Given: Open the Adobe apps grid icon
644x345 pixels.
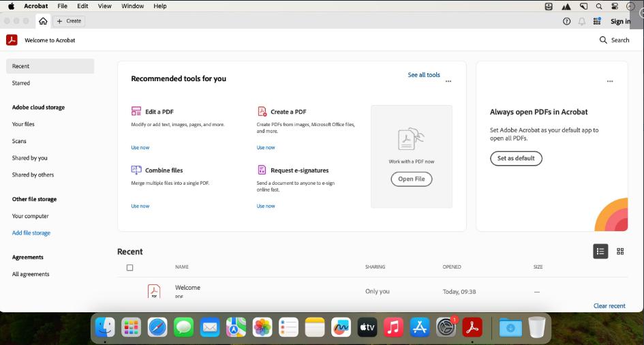Looking at the screenshot, I should pos(597,21).
